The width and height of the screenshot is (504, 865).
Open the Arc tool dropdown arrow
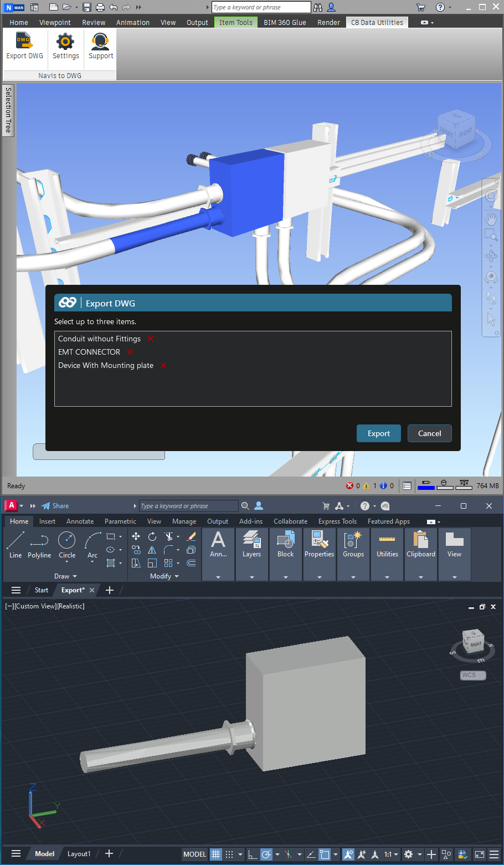(92, 562)
